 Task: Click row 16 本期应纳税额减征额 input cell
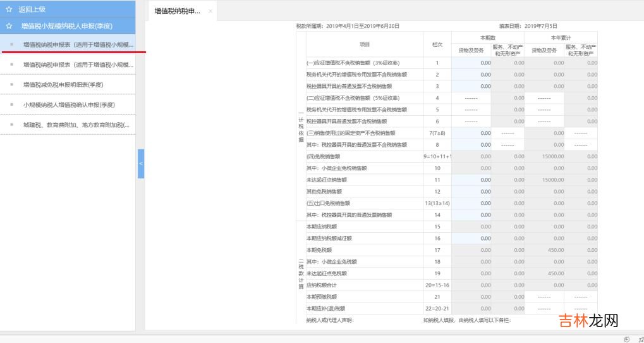471,239
